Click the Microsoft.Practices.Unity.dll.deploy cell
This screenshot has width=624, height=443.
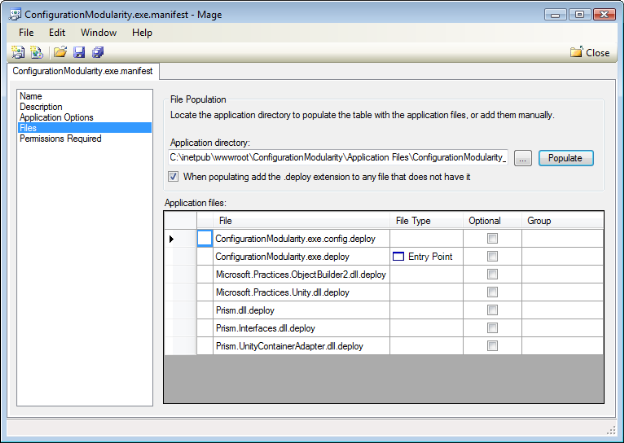[301, 292]
